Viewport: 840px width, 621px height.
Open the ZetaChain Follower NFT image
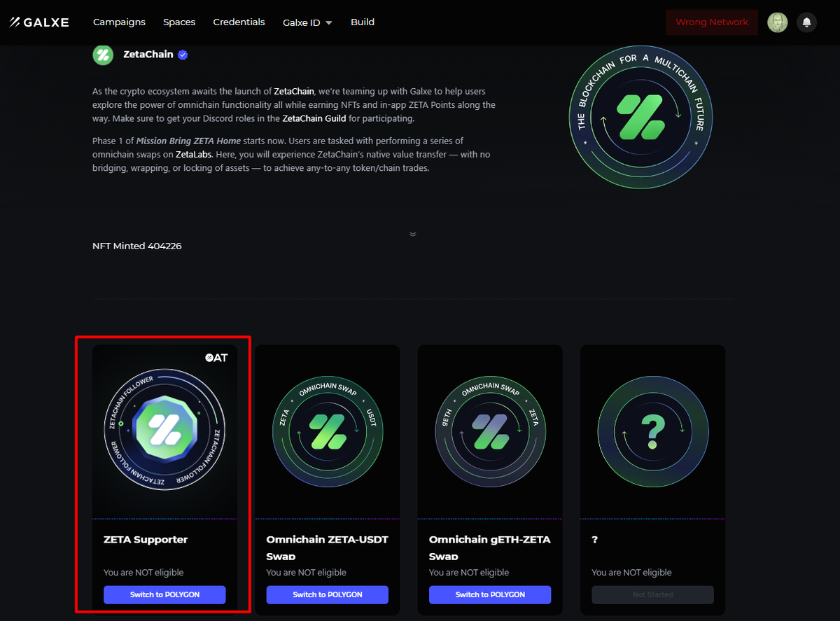point(164,428)
